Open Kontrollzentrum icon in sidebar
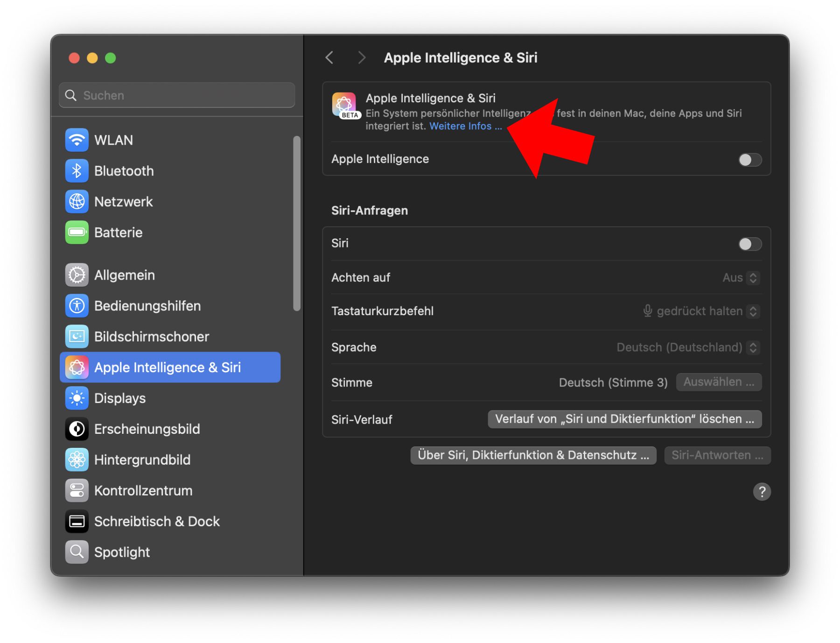Image resolution: width=840 pixels, height=643 pixels. [x=77, y=490]
